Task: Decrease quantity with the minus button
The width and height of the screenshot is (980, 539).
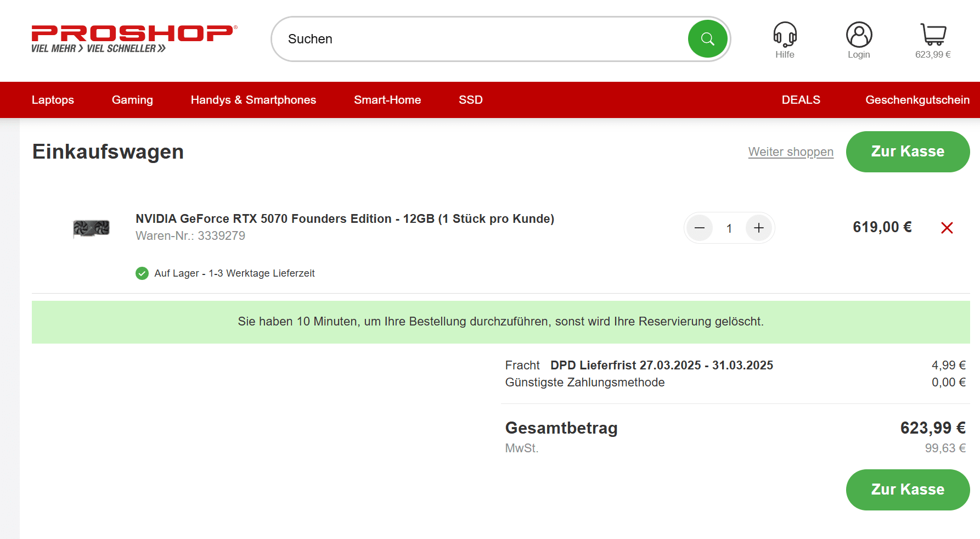Action: (x=700, y=228)
